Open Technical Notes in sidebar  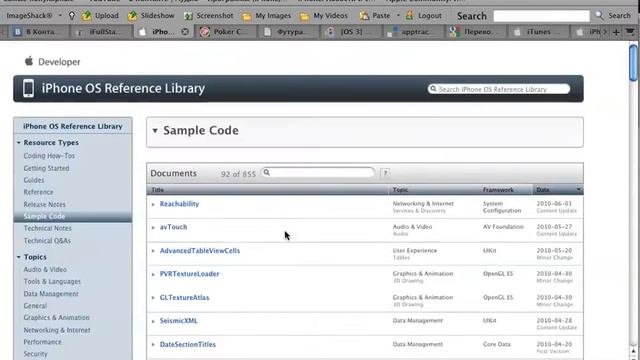(47, 228)
